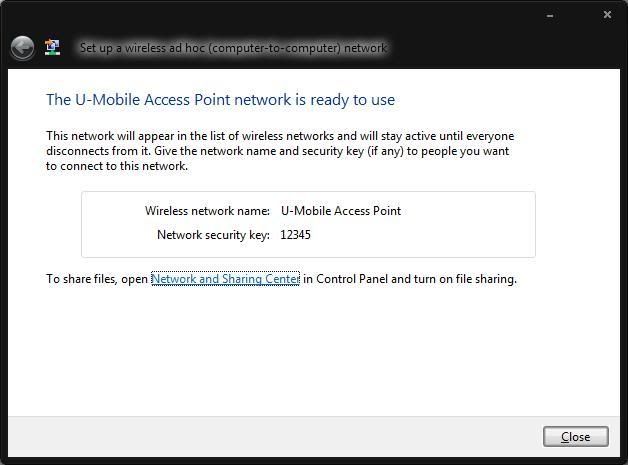Open the Network and Sharing Center link
Screen dimensions: 628x465
click(225, 279)
